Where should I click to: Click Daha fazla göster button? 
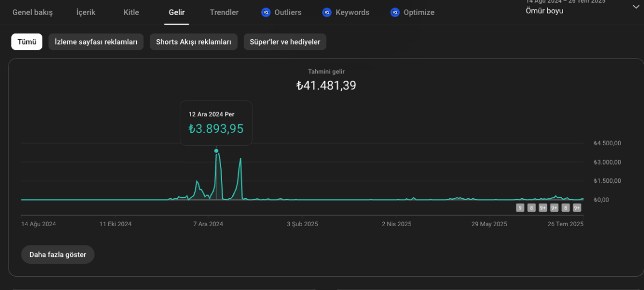(58, 255)
